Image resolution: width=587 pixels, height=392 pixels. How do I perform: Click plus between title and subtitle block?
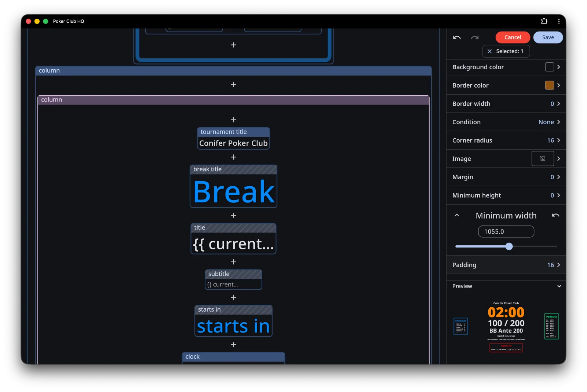pyautogui.click(x=233, y=262)
